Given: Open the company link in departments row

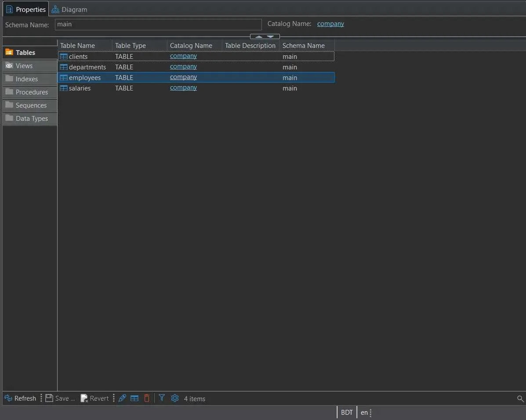Looking at the screenshot, I should point(183,66).
